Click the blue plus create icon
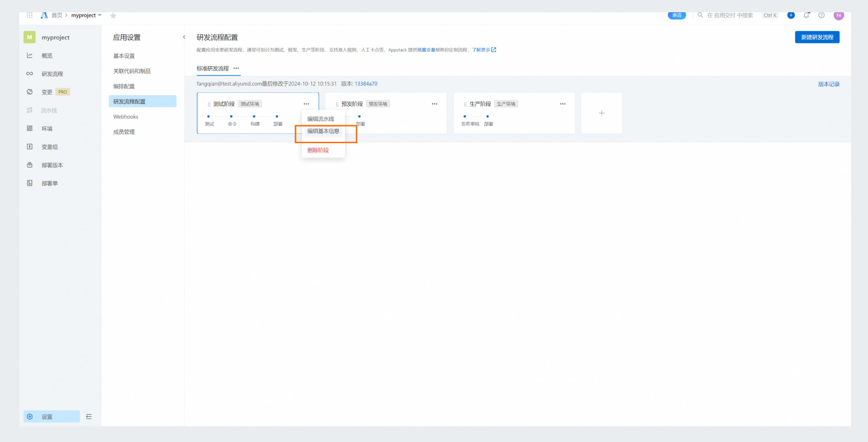Viewport: 868px width, 442px height. coord(791,15)
